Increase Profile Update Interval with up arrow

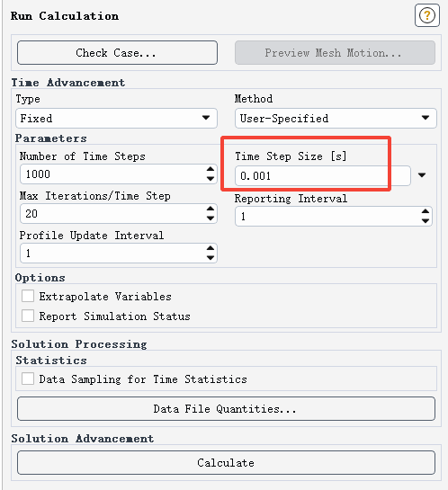pyautogui.click(x=211, y=248)
